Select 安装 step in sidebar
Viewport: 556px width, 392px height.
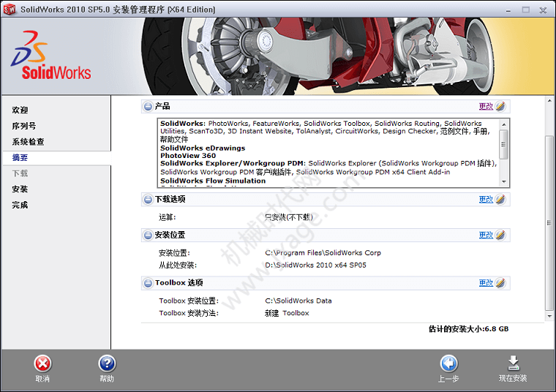point(20,189)
